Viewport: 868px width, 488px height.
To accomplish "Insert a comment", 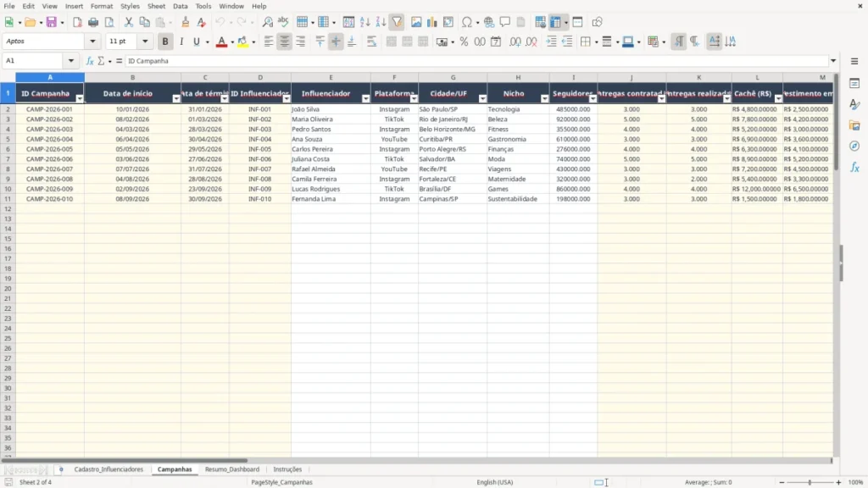I will click(x=505, y=22).
